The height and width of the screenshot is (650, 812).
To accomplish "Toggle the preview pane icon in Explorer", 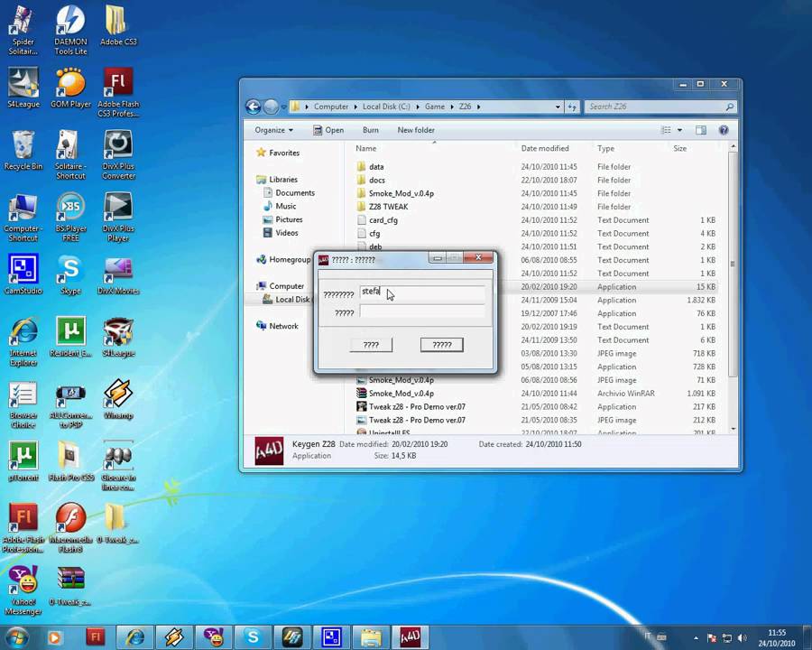I will [x=701, y=130].
